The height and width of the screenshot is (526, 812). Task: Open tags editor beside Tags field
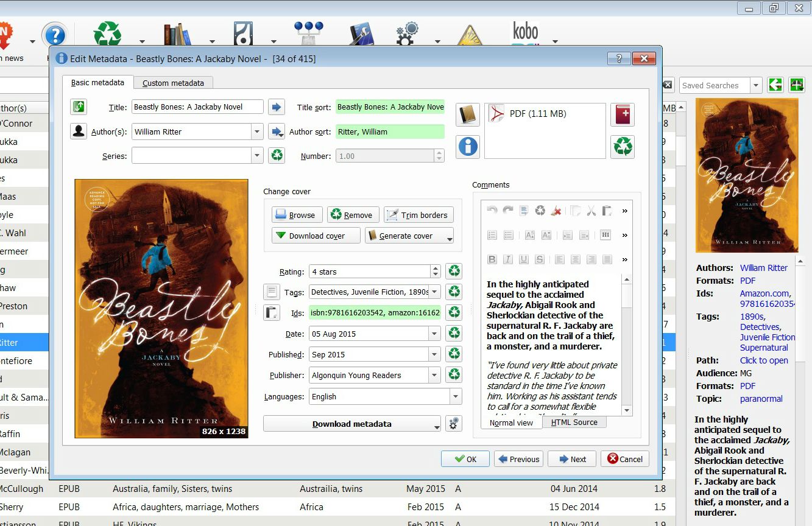271,292
